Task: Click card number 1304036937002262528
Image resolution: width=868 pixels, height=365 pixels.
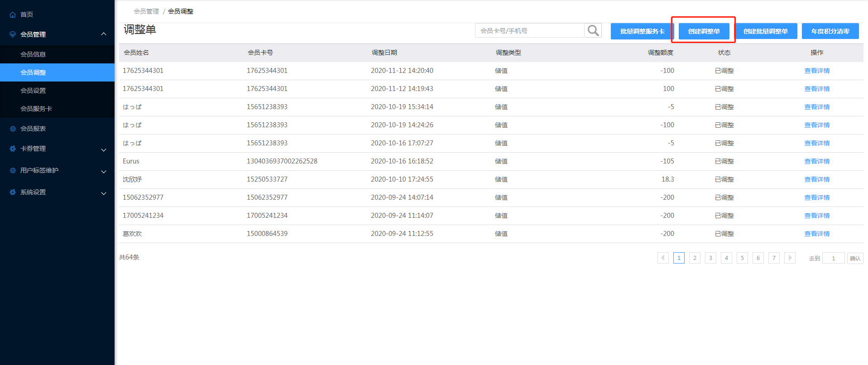Action: click(282, 161)
